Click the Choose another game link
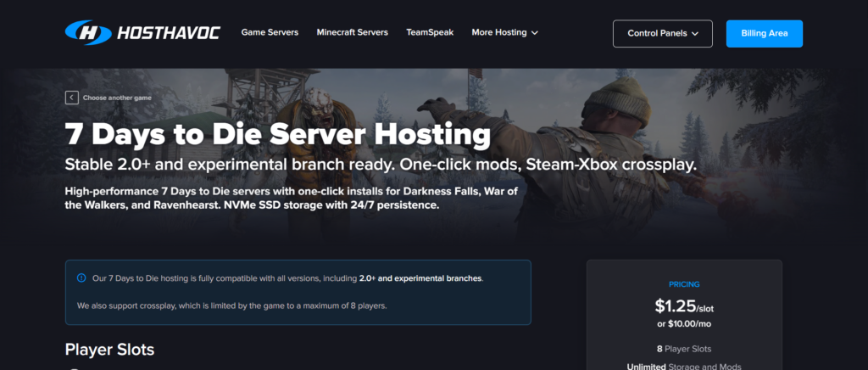 click(x=117, y=98)
